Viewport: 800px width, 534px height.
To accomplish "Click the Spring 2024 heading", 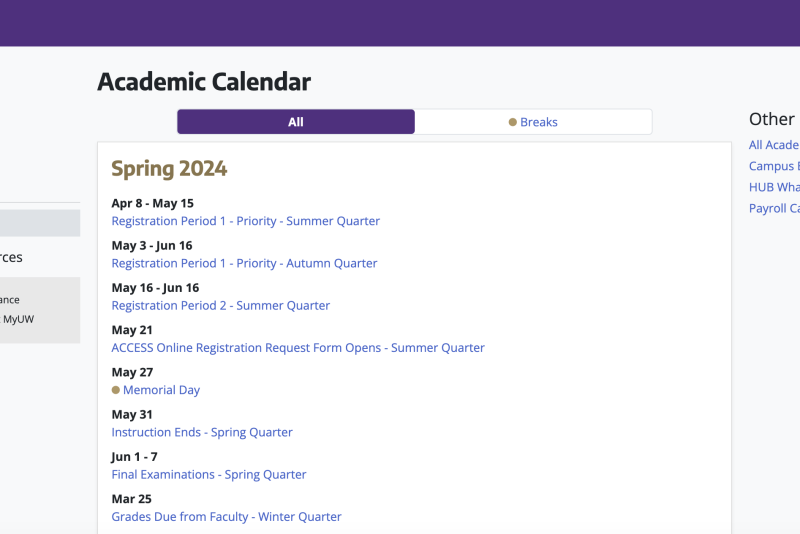I will 169,169.
